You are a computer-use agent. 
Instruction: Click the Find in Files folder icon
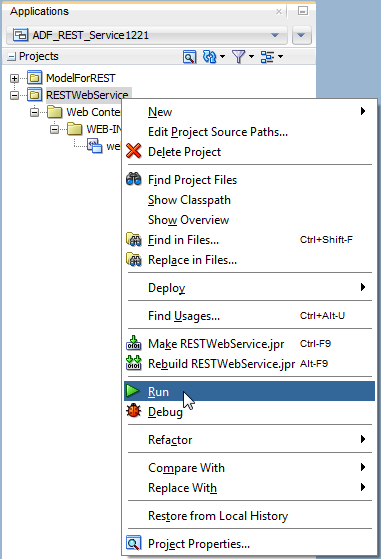tap(134, 240)
